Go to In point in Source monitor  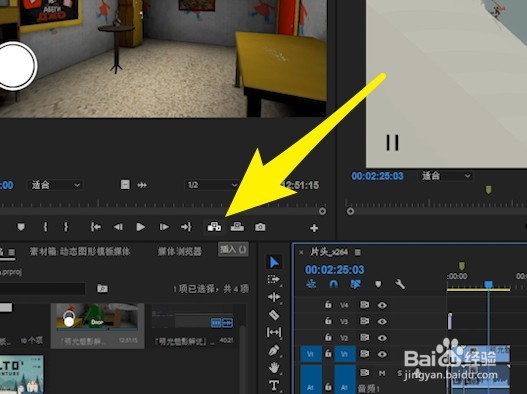[96, 227]
